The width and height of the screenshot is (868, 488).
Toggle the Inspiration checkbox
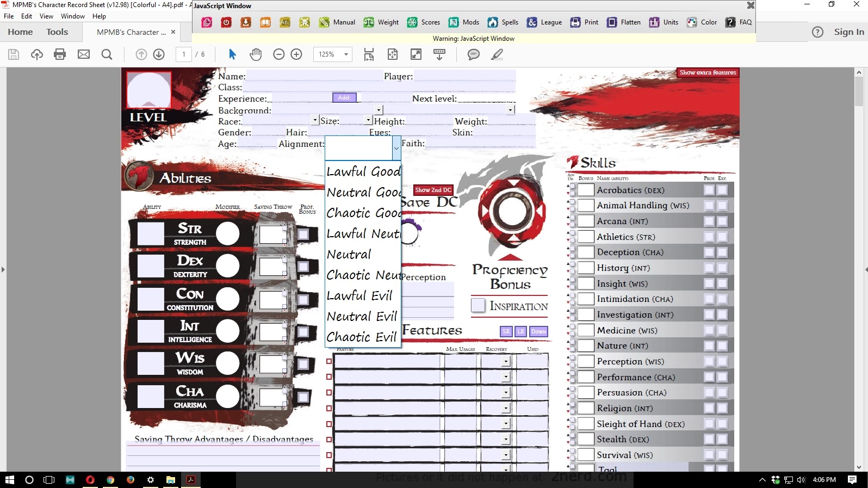click(x=478, y=305)
